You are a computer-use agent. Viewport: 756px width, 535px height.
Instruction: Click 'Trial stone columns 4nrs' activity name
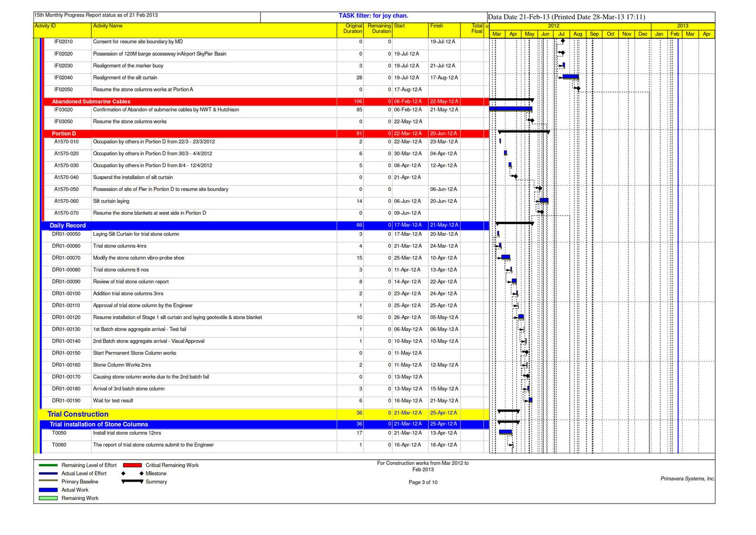[x=119, y=246]
